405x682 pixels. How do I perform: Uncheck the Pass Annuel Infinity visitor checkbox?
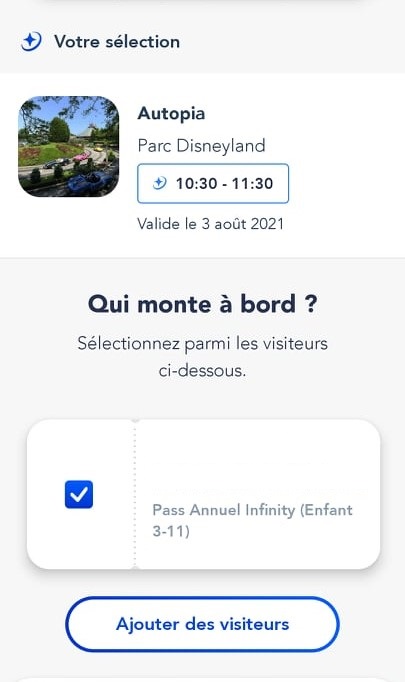79,495
